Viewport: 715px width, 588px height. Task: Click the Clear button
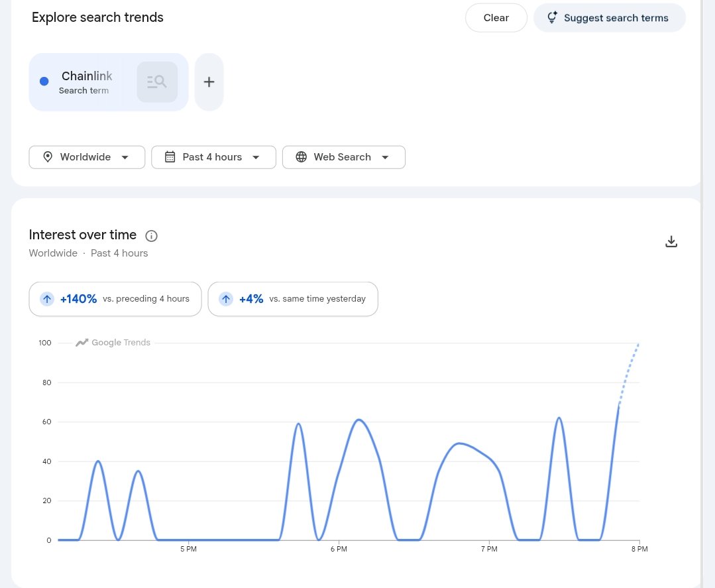point(496,18)
